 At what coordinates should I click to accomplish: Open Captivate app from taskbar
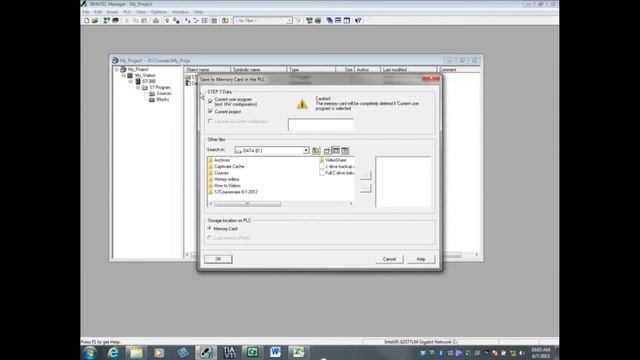[252, 352]
